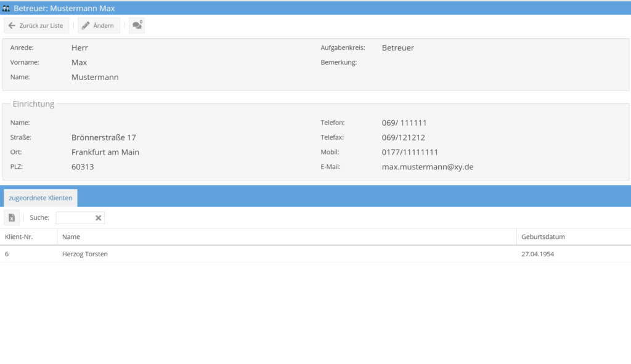The height and width of the screenshot is (364, 631).
Task: Export client list via Excel icon
Action: click(x=12, y=217)
